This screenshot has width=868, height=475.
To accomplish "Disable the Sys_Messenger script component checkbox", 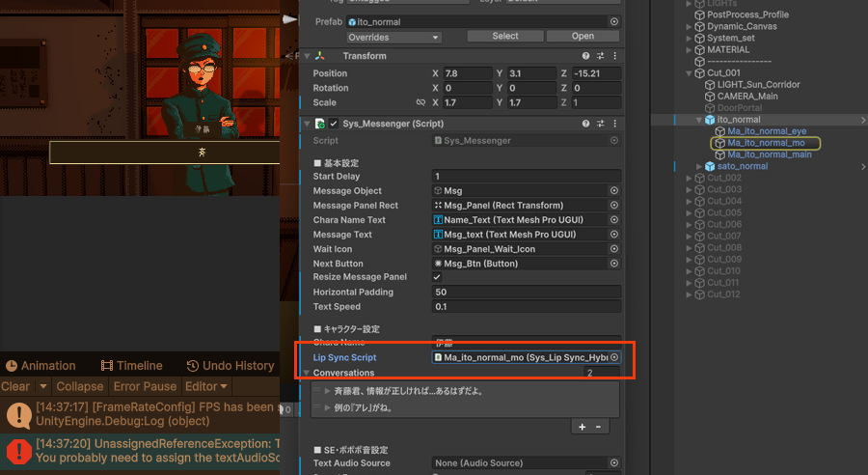I will (334, 124).
